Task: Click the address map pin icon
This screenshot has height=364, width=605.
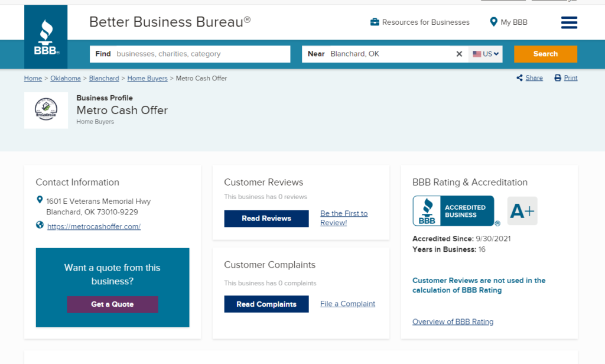Action: [40, 200]
